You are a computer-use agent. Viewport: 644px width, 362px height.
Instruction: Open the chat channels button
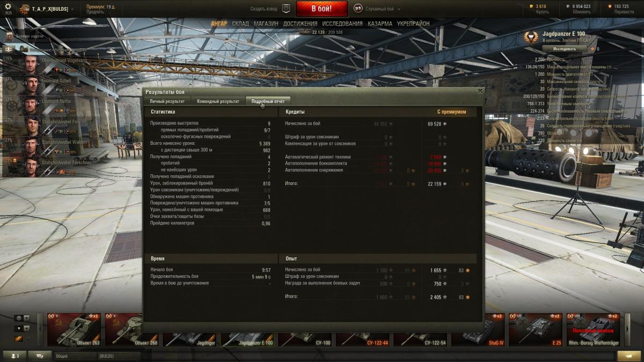tap(40, 356)
